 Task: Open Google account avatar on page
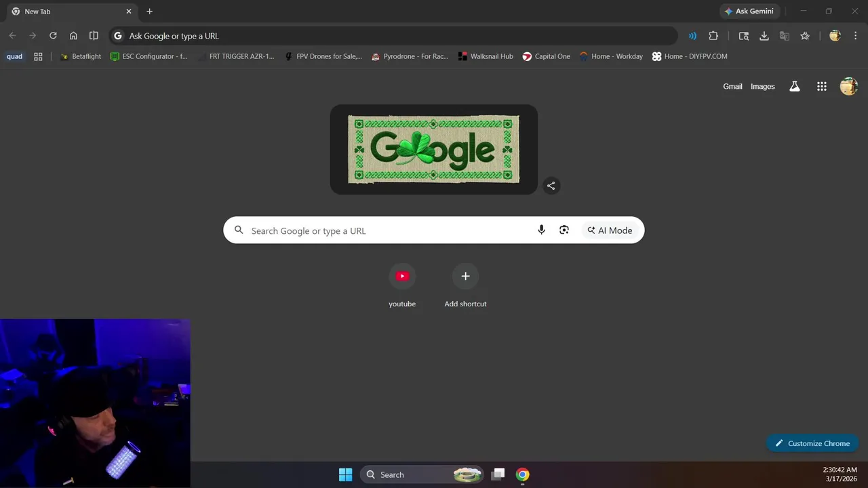pos(848,86)
